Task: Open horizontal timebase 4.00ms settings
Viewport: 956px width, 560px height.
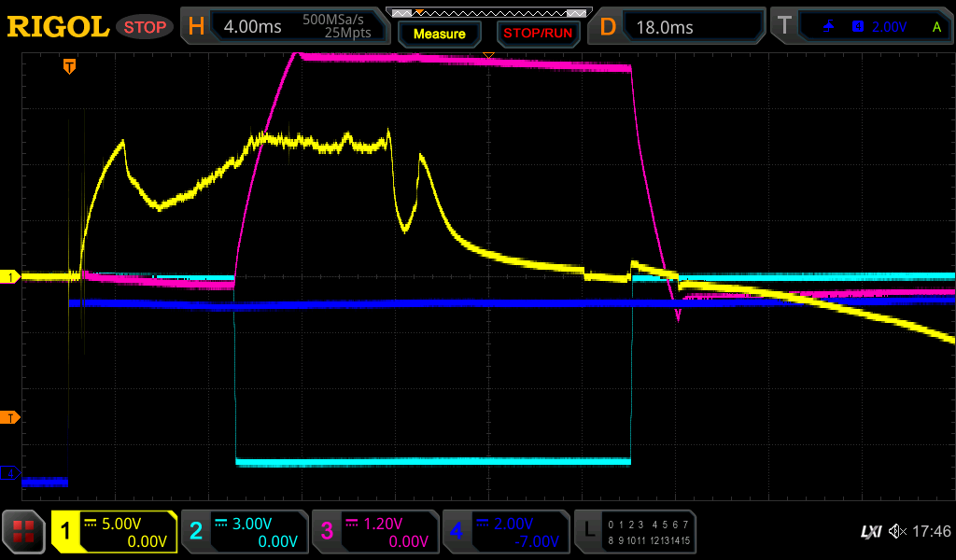Action: 285,27
